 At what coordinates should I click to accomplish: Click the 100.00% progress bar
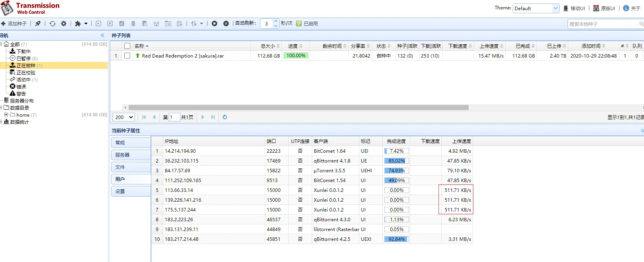click(296, 56)
